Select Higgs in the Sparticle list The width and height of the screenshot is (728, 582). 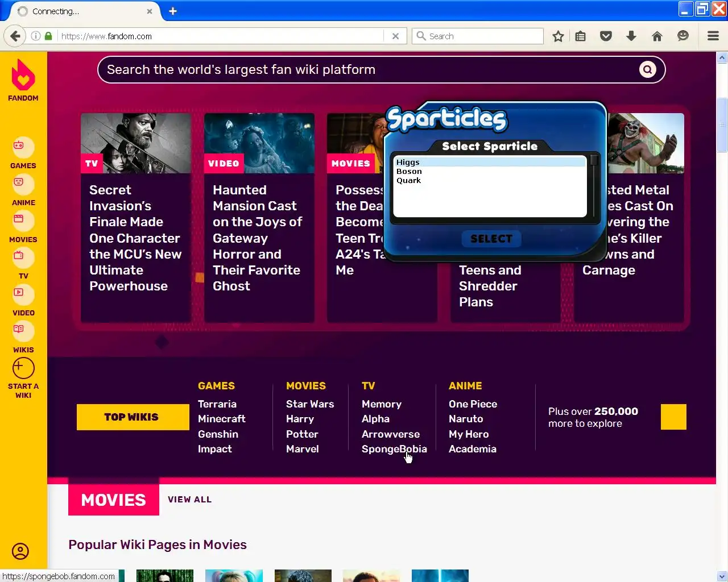point(490,162)
